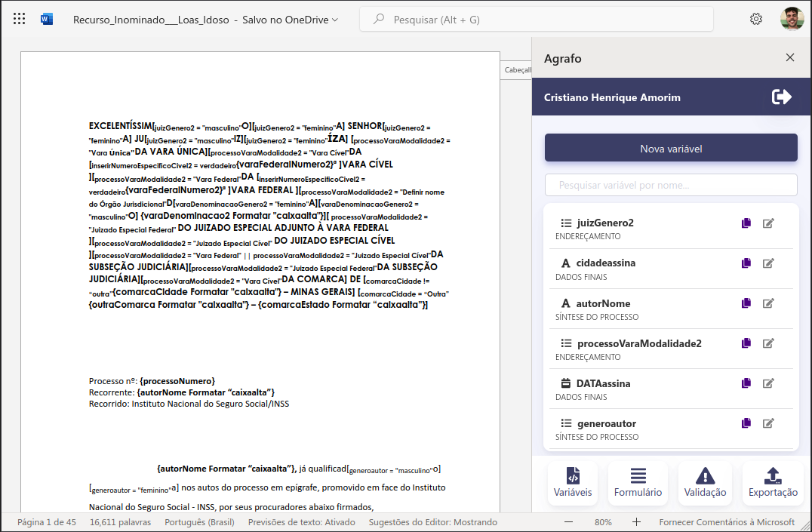Log out of Cristiano Henrique Amorim account
This screenshot has height=532, width=812.
(x=782, y=97)
